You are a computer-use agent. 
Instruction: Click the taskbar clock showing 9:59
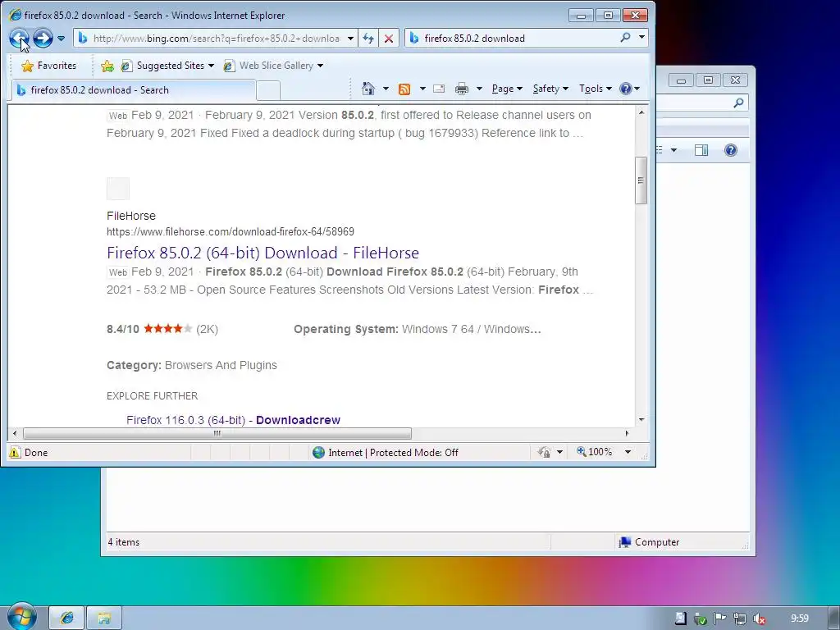799,619
